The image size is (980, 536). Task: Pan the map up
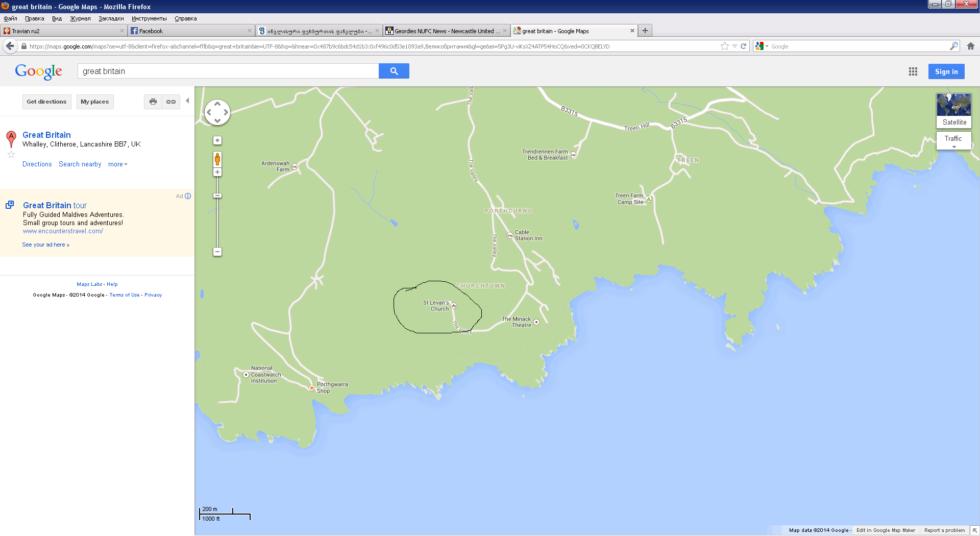point(217,104)
